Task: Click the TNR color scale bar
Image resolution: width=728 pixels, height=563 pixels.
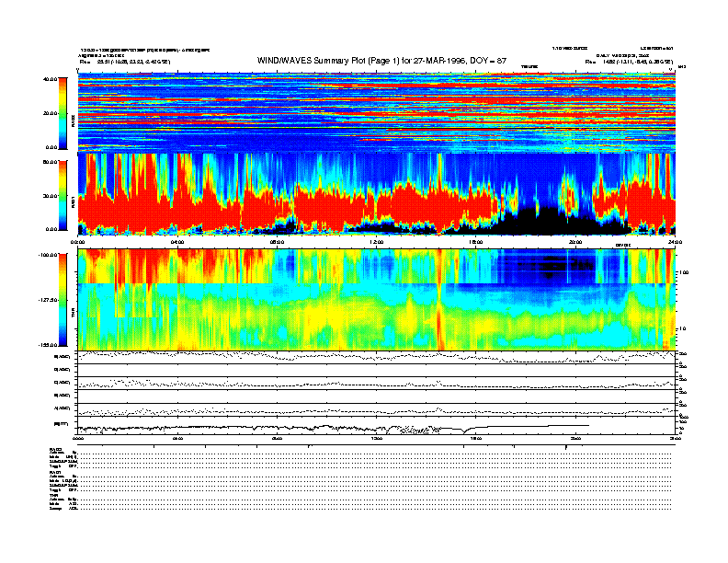Action: pos(63,299)
